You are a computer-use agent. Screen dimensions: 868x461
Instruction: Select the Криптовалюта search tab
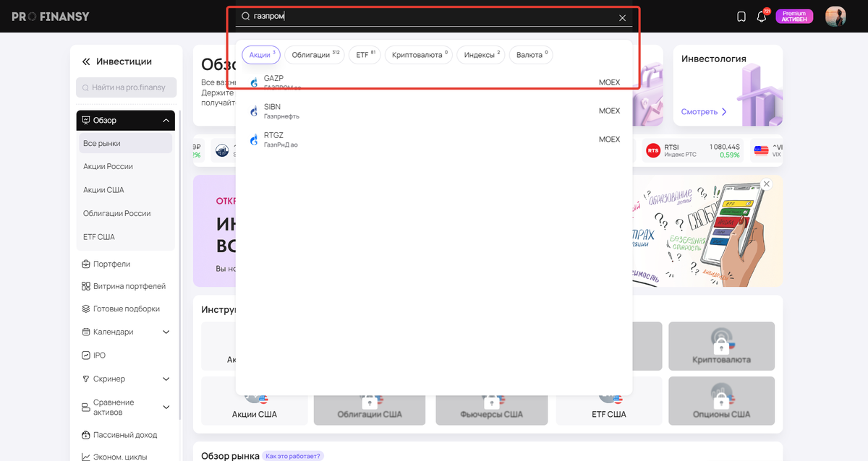[419, 55]
